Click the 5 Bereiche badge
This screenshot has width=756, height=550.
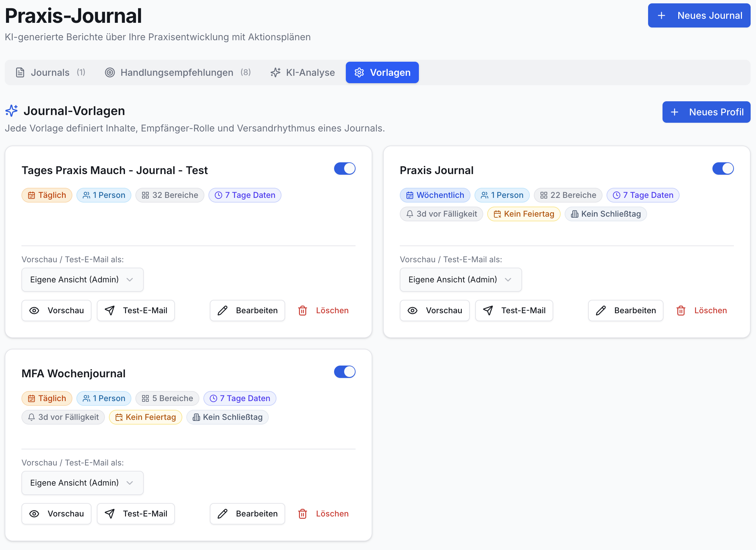(167, 398)
